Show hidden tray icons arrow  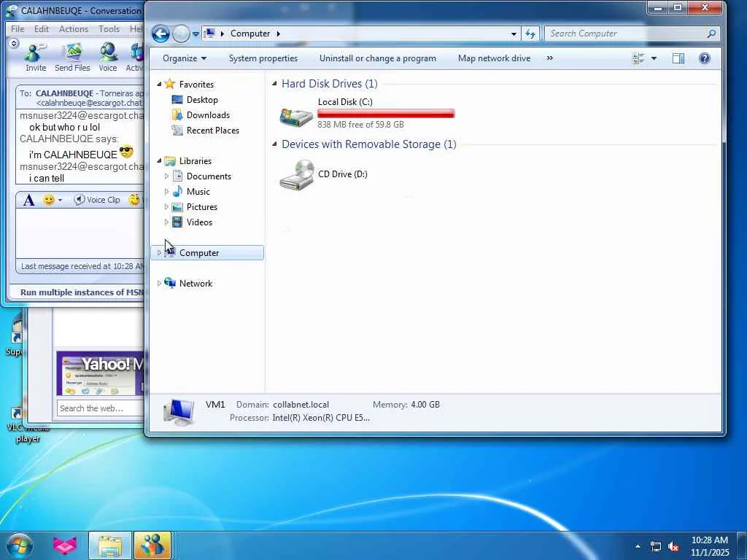point(638,546)
